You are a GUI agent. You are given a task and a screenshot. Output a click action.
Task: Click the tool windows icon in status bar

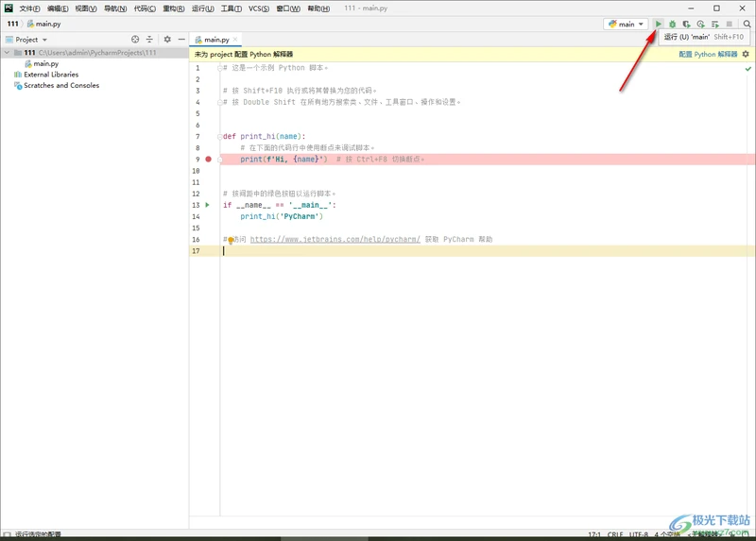point(7,534)
